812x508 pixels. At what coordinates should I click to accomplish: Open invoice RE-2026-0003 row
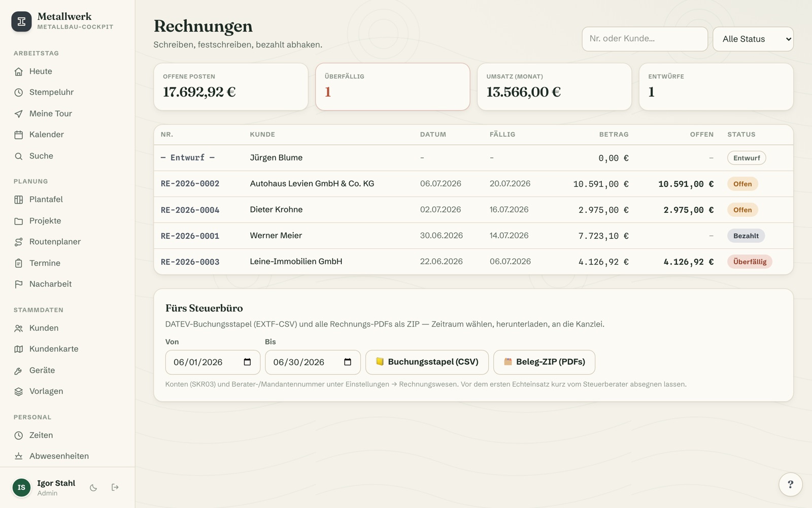pyautogui.click(x=473, y=262)
